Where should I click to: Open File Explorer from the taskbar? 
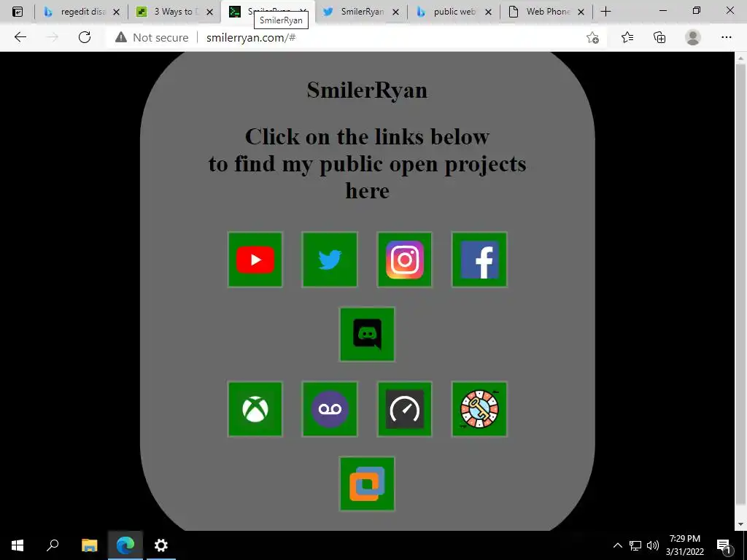[89, 545]
